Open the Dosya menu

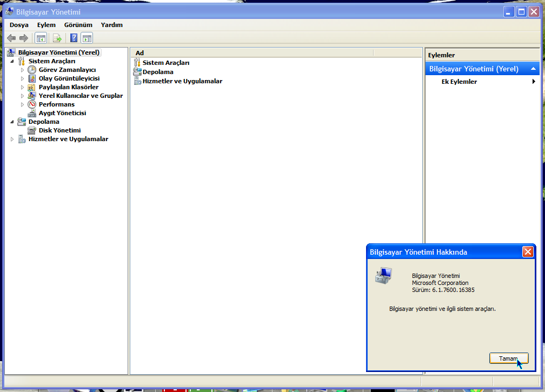click(x=19, y=25)
